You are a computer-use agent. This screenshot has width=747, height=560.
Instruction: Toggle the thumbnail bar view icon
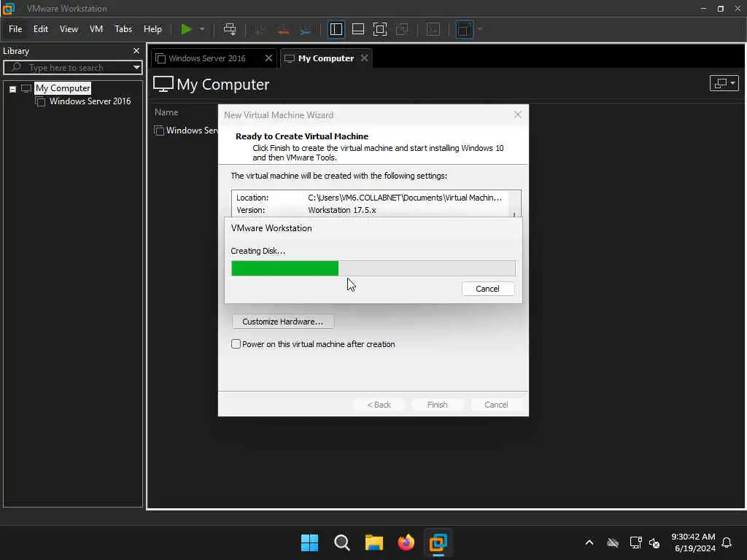pos(357,29)
